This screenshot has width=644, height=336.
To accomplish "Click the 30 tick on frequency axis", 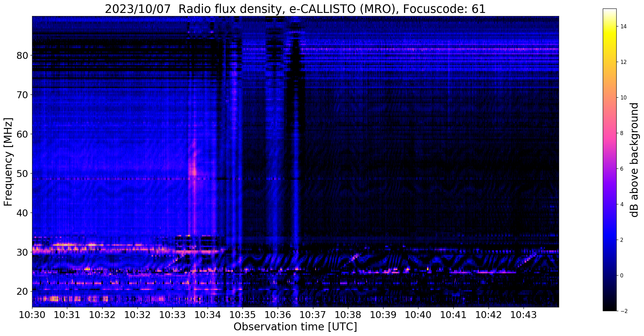I will tap(22, 252).
